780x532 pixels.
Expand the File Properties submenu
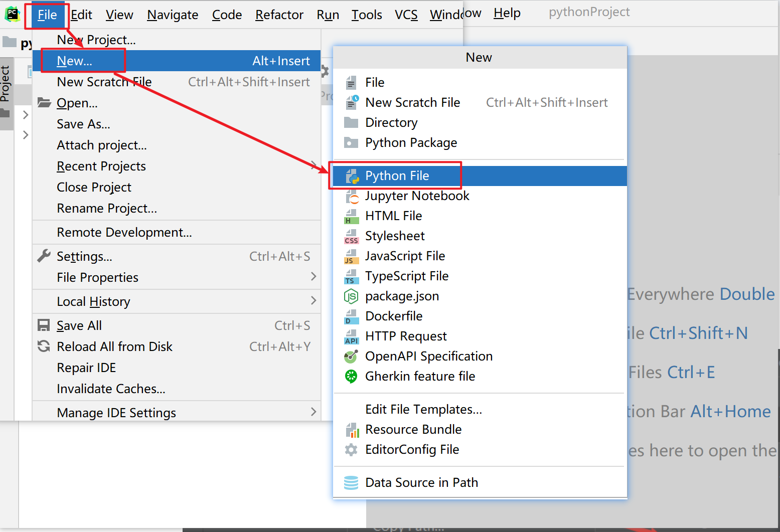(98, 278)
